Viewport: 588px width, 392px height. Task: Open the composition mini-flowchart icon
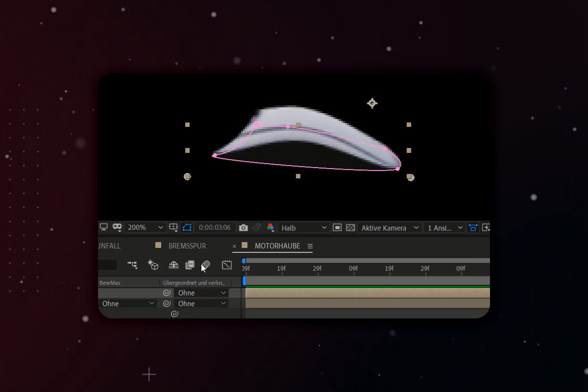click(132, 265)
